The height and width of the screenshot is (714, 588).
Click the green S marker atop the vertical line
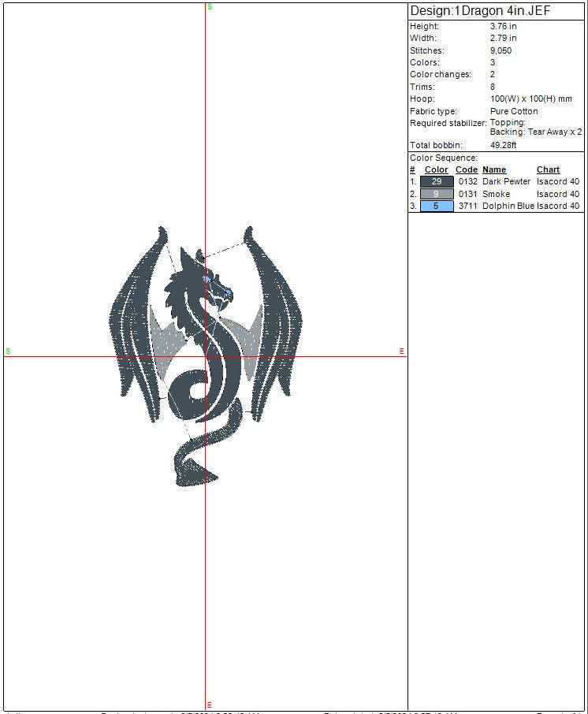tap(209, 7)
